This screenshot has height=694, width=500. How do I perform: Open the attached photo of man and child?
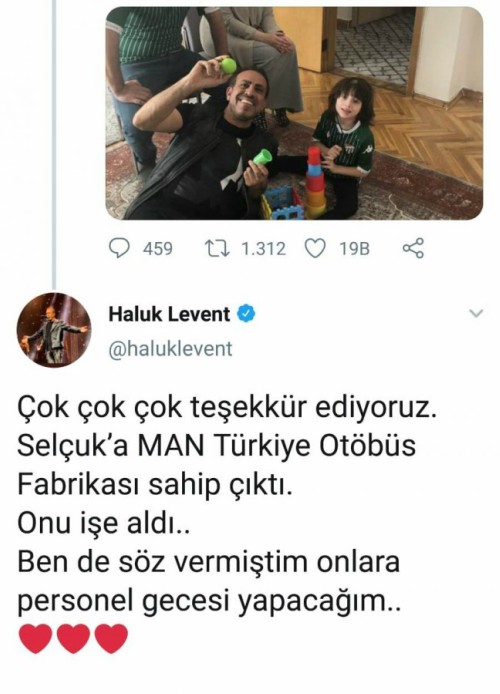pos(294,113)
